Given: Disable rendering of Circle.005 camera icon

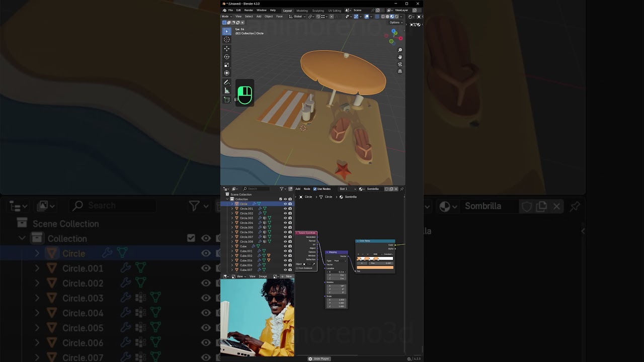Looking at the screenshot, I should [x=290, y=228].
